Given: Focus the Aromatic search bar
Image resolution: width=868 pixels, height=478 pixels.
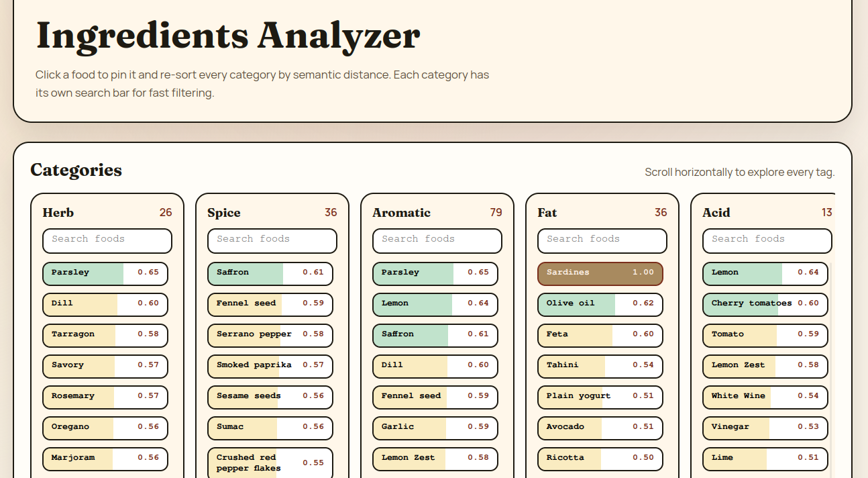Looking at the screenshot, I should point(437,241).
